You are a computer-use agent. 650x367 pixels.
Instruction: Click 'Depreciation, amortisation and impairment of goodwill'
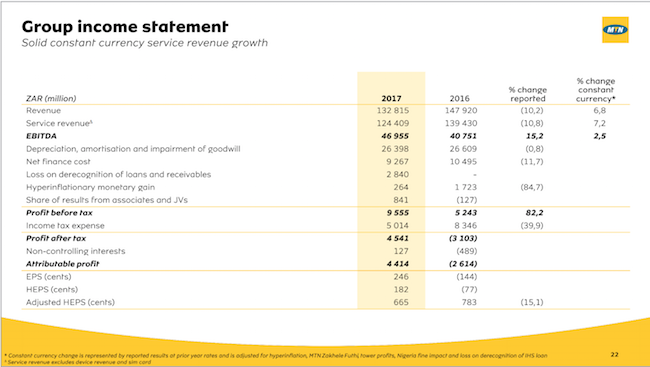(x=133, y=149)
